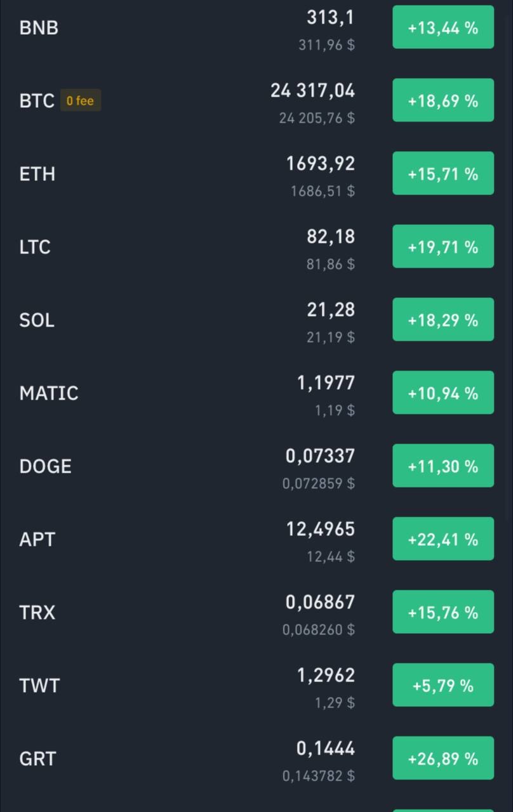Select the MATIC coin name
The height and width of the screenshot is (812, 513).
click(x=49, y=393)
